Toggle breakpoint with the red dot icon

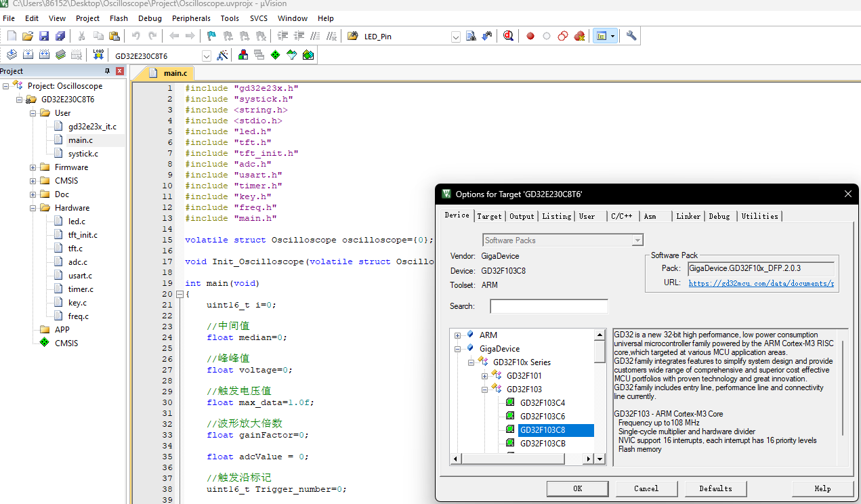tap(530, 36)
